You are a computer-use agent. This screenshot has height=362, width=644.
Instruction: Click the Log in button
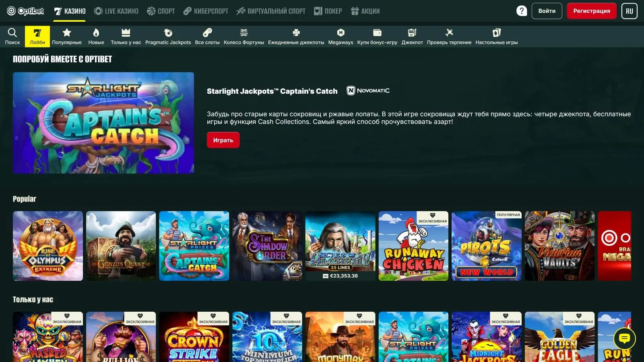pyautogui.click(x=547, y=11)
